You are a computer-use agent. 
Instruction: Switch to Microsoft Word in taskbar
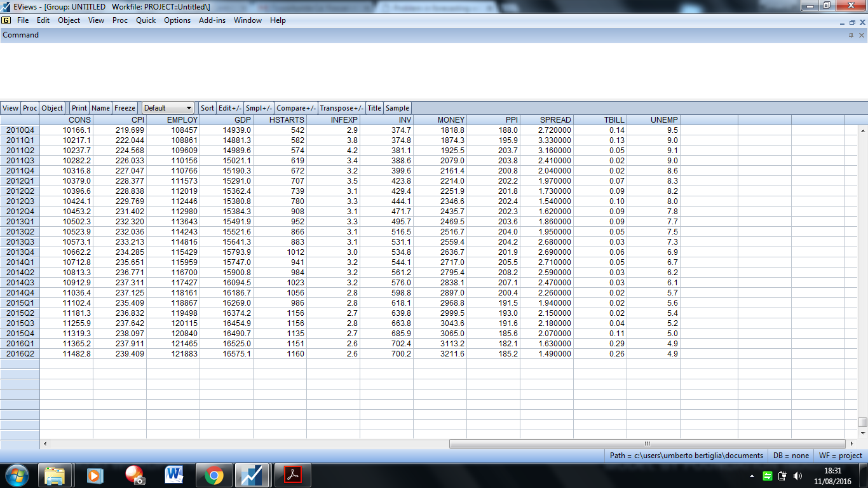(x=173, y=475)
